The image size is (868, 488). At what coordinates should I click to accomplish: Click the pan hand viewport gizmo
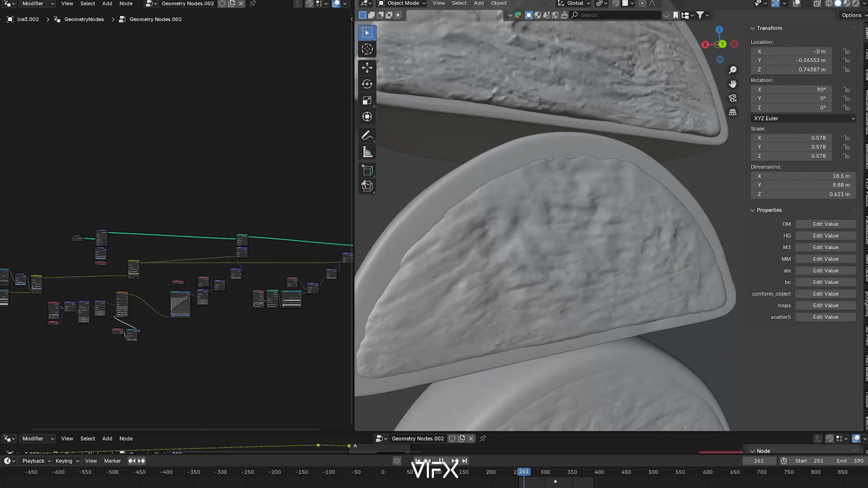pyautogui.click(x=733, y=84)
